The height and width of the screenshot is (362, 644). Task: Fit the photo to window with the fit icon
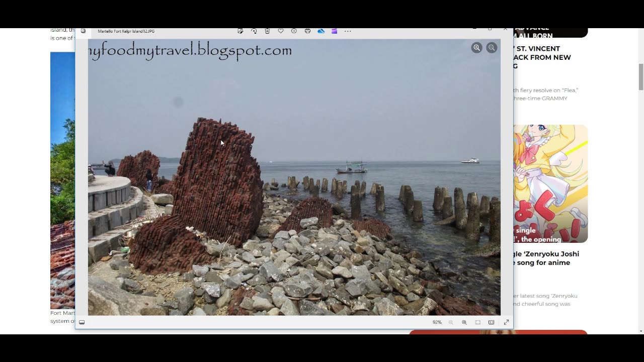pyautogui.click(x=478, y=322)
